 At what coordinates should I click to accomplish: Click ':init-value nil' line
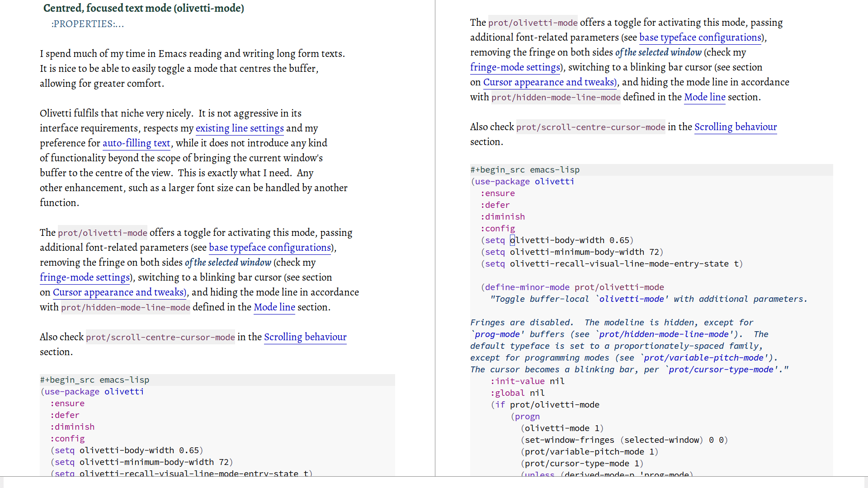point(527,381)
